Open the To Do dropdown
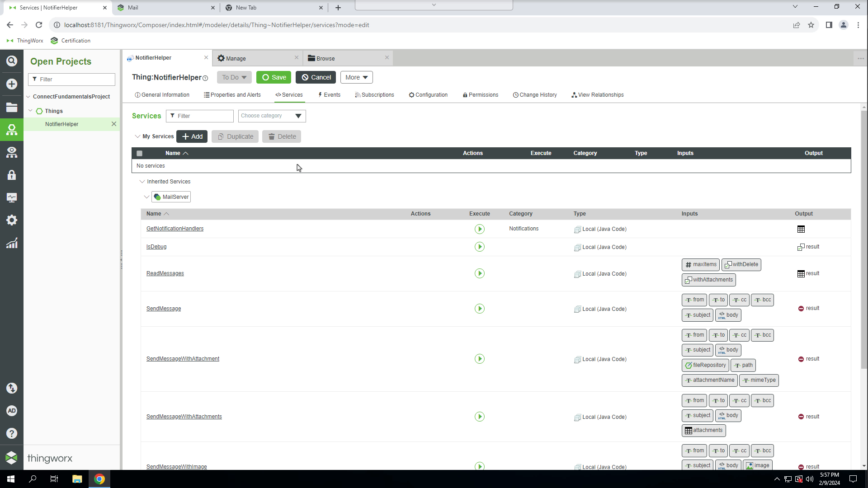This screenshot has height=488, width=868. (x=234, y=77)
